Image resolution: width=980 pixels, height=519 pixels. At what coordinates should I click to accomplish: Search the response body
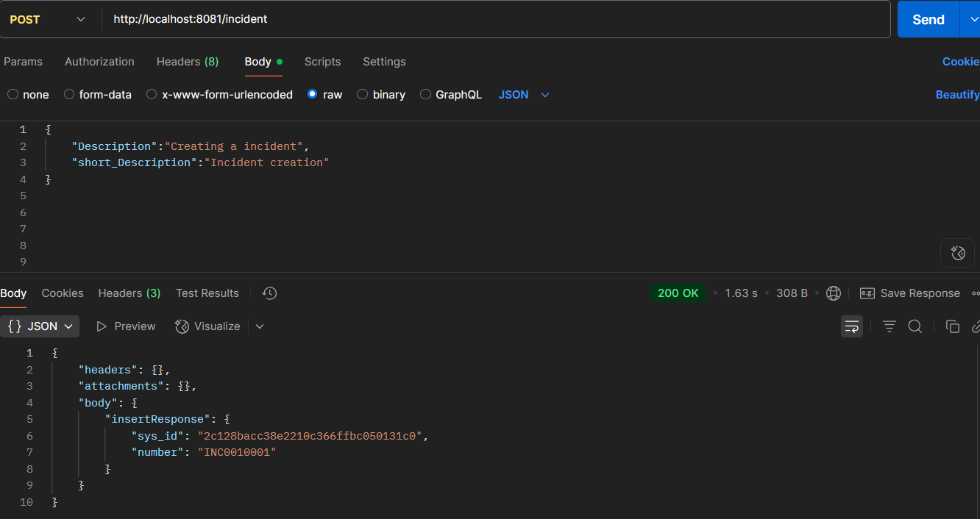915,326
